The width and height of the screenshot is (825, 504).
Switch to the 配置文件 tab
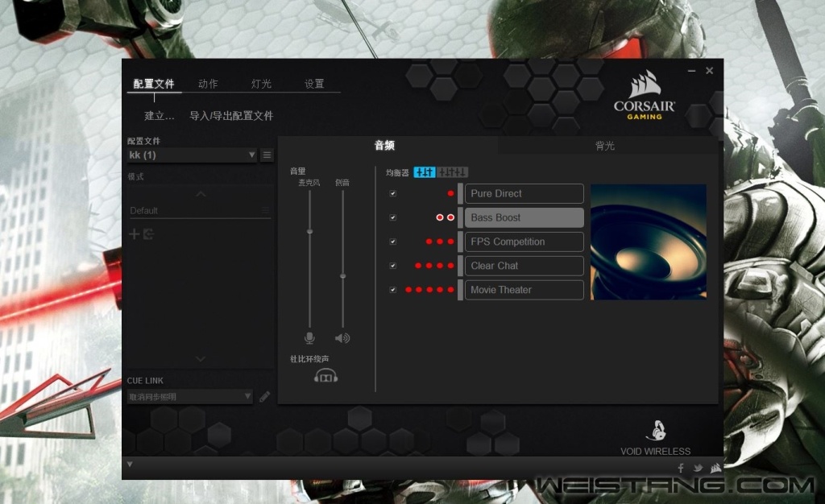pyautogui.click(x=154, y=84)
